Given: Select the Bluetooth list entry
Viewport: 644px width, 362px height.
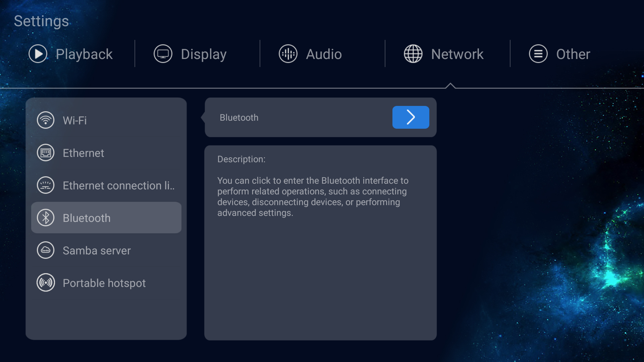Looking at the screenshot, I should [x=106, y=218].
